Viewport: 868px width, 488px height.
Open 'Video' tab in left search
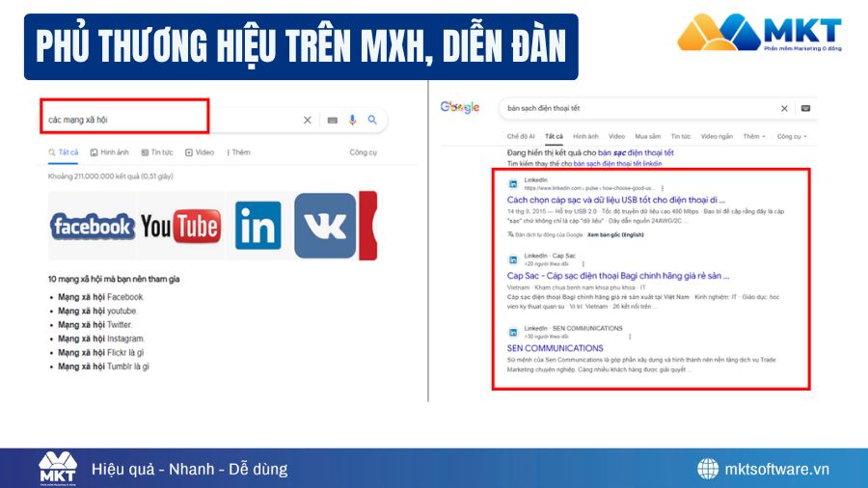click(200, 152)
